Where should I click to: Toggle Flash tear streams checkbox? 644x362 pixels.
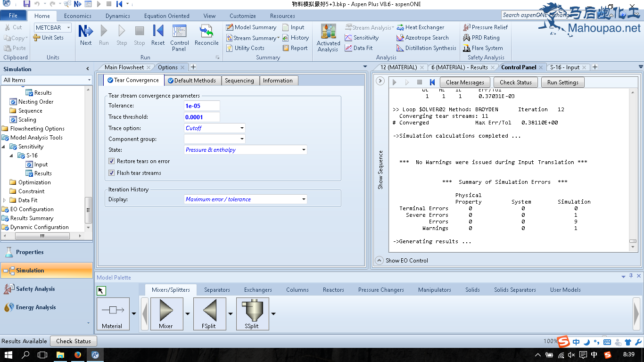click(112, 173)
